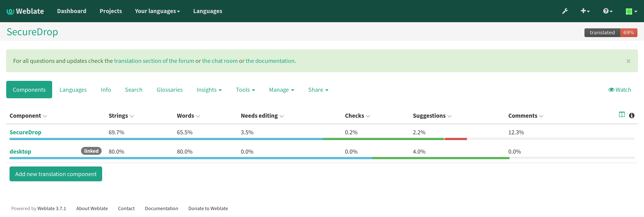
Task: Click the SecureDrop component progress bar
Action: (322, 139)
